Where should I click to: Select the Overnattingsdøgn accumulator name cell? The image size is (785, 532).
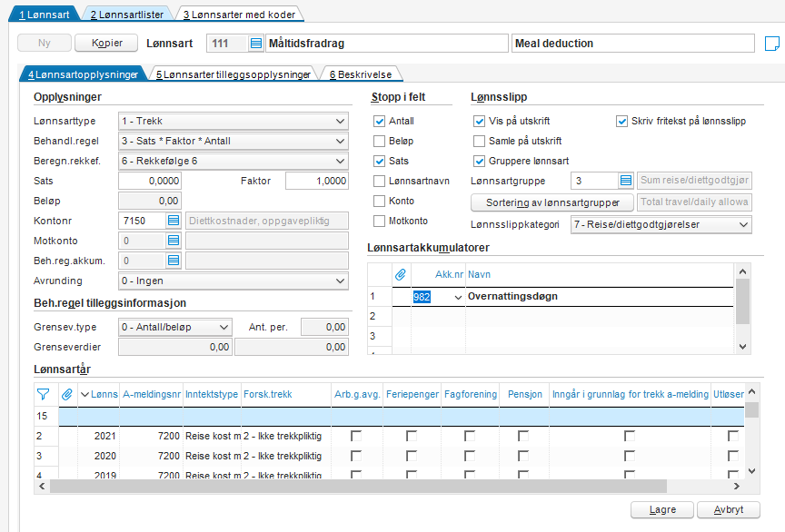click(x=600, y=296)
